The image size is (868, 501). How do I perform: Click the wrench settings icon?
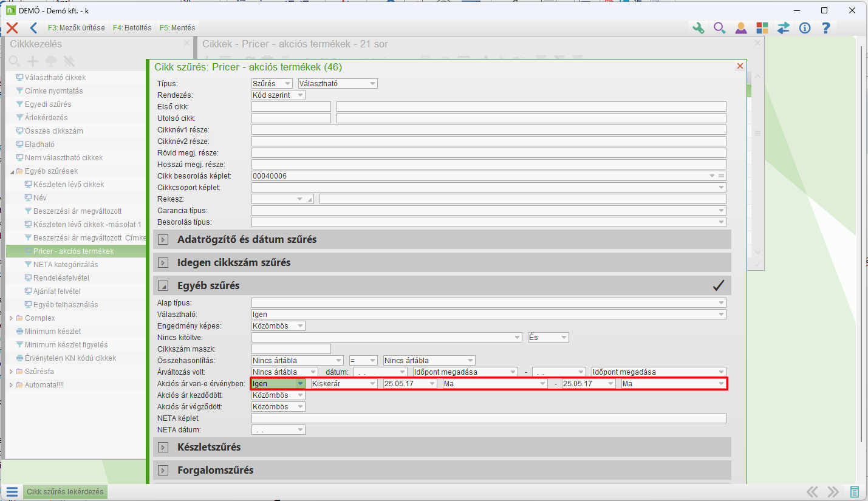click(699, 28)
